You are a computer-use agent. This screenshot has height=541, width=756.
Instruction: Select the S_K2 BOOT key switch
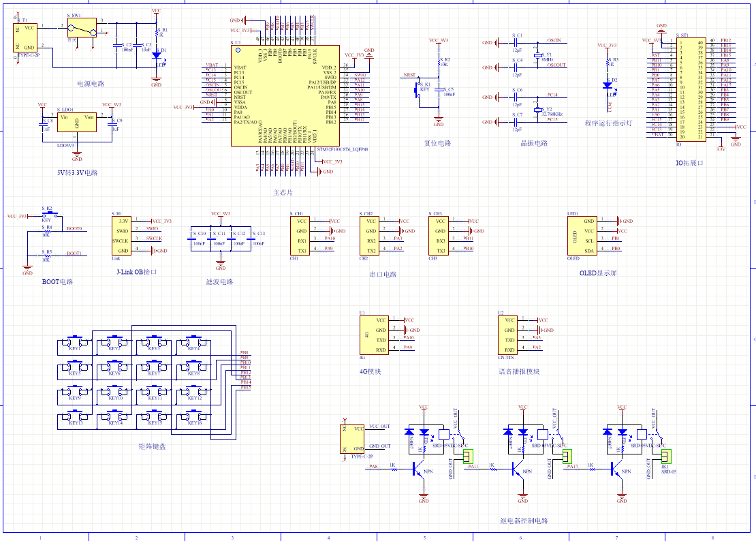click(x=50, y=214)
